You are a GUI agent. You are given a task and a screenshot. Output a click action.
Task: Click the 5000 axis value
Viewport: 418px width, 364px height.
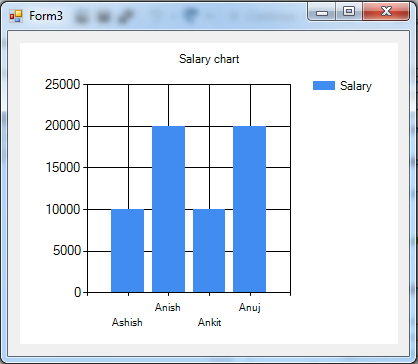click(x=67, y=251)
